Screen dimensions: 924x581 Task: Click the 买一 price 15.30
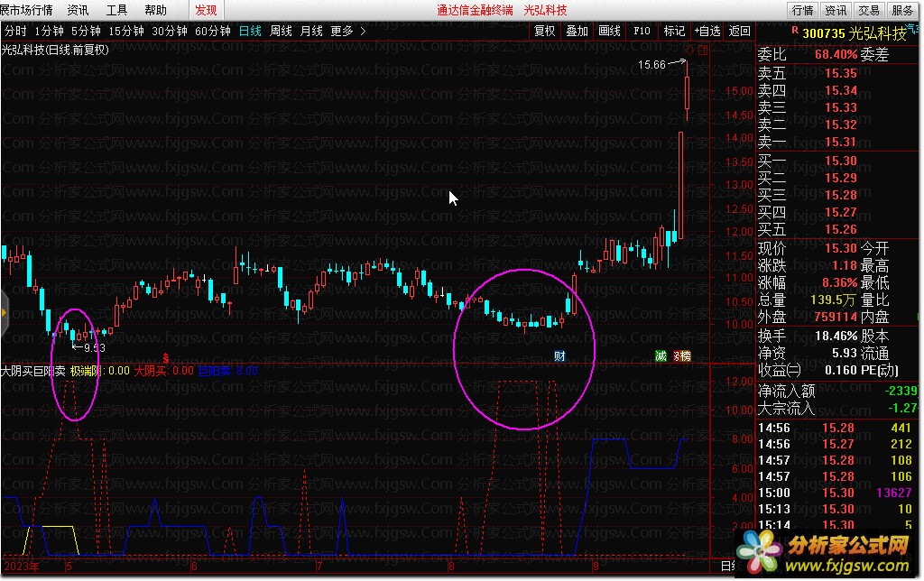pyautogui.click(x=841, y=161)
